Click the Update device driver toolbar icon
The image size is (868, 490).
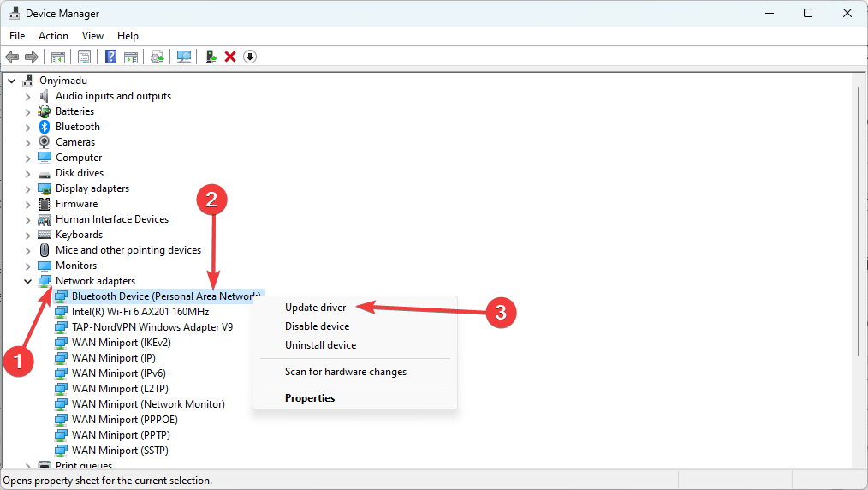tap(211, 57)
